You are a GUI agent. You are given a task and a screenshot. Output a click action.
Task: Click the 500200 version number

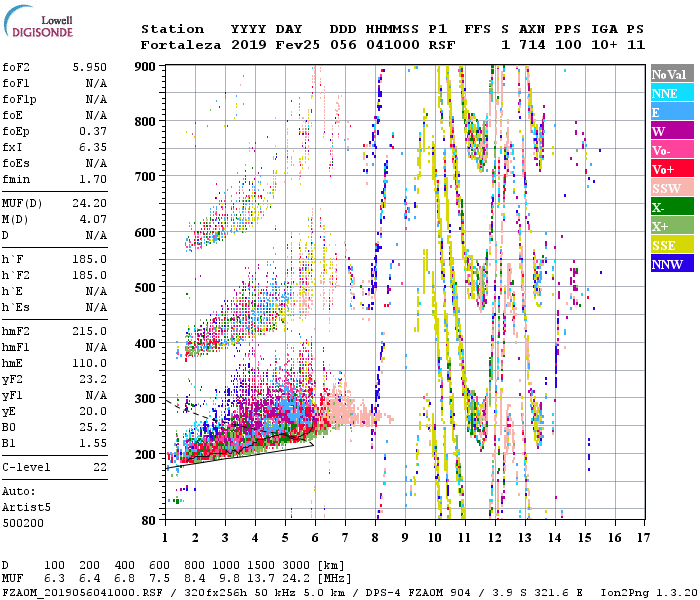coord(23,523)
